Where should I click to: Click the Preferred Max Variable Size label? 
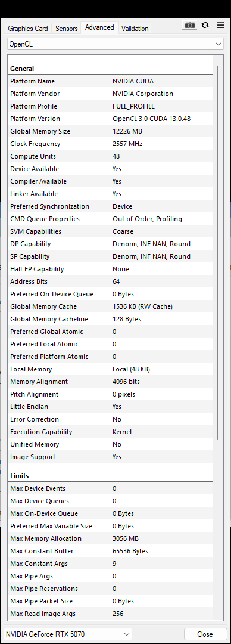click(51, 527)
